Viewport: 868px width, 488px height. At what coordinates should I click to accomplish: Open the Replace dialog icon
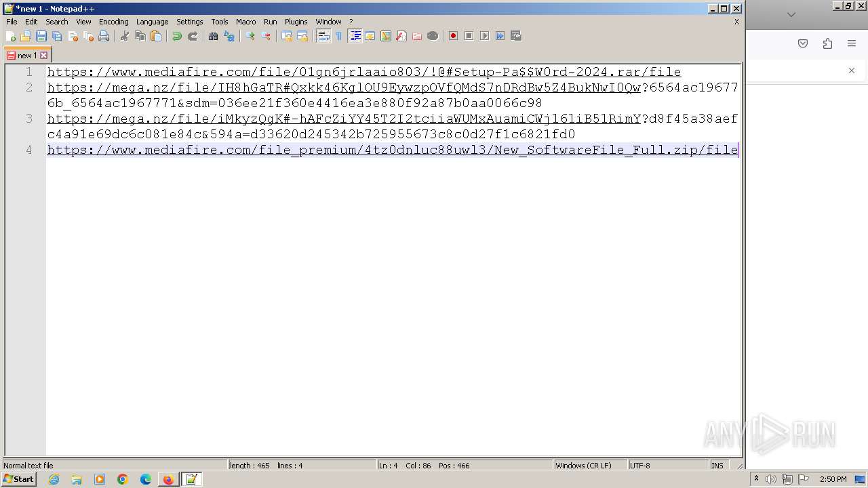click(229, 36)
